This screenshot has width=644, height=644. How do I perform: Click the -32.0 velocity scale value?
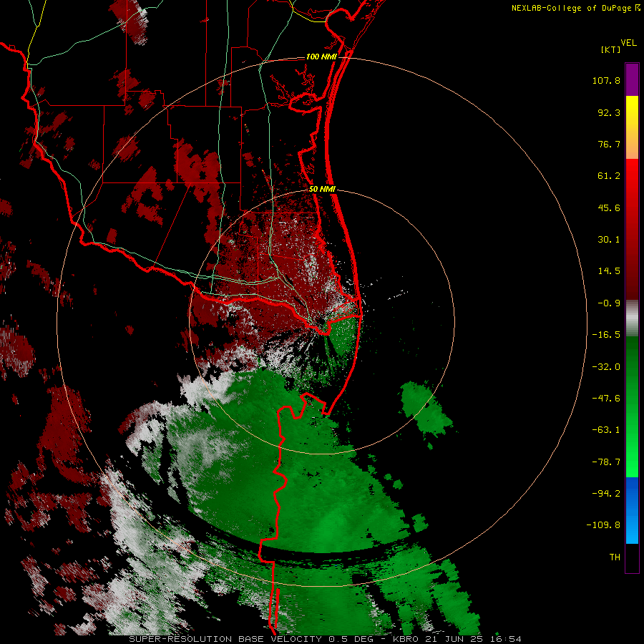click(x=606, y=367)
